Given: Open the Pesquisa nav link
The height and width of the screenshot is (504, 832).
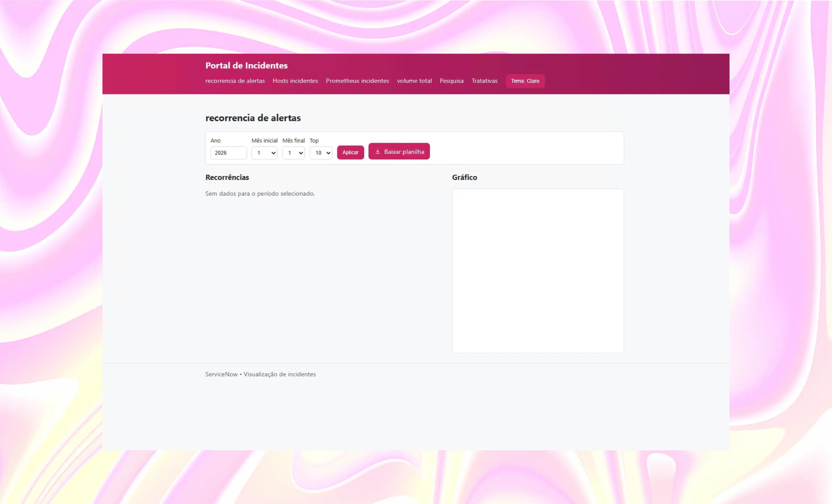Looking at the screenshot, I should point(451,81).
